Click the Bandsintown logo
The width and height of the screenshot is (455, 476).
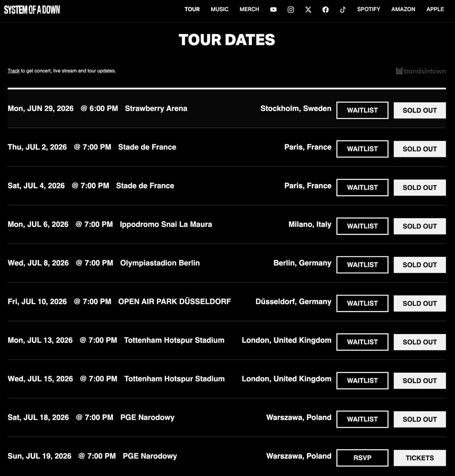point(420,71)
